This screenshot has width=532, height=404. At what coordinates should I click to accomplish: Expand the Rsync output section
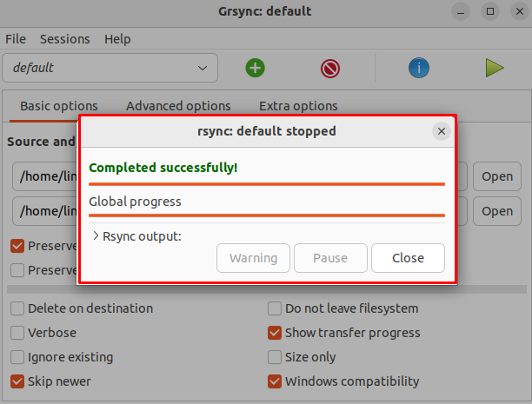click(96, 235)
